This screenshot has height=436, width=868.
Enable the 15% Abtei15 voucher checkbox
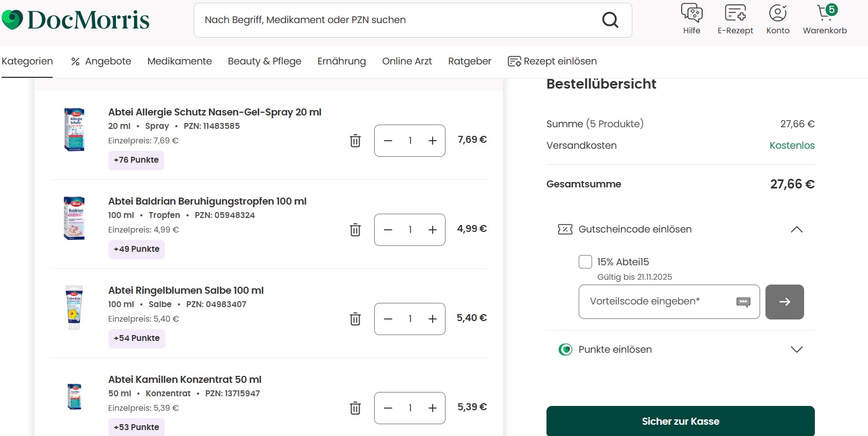[x=585, y=262]
